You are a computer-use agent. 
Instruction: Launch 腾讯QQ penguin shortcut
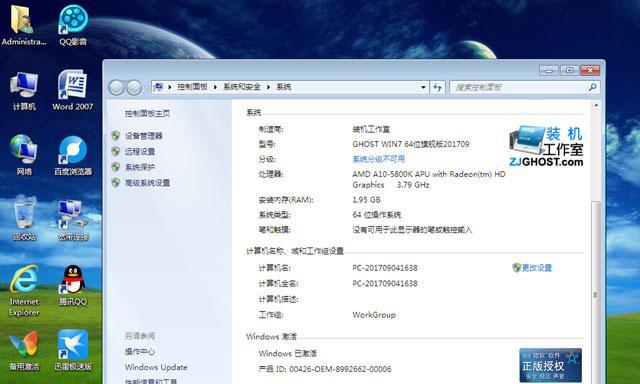(73, 285)
